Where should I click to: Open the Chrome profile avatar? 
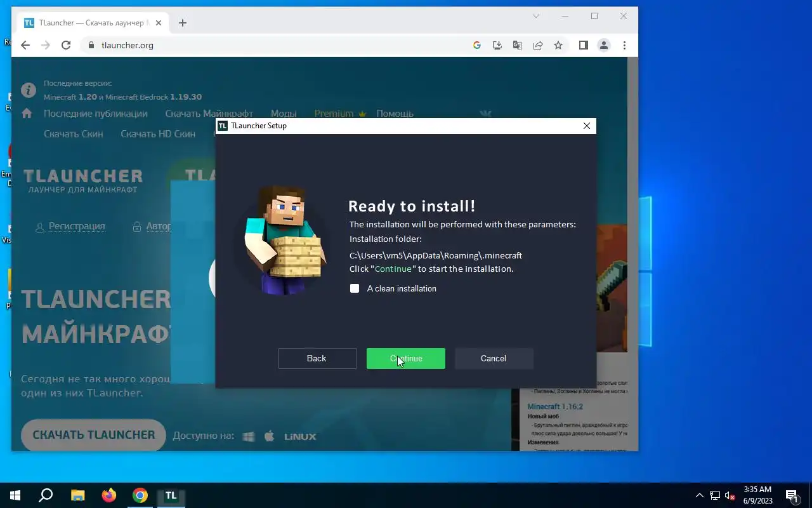[604, 45]
